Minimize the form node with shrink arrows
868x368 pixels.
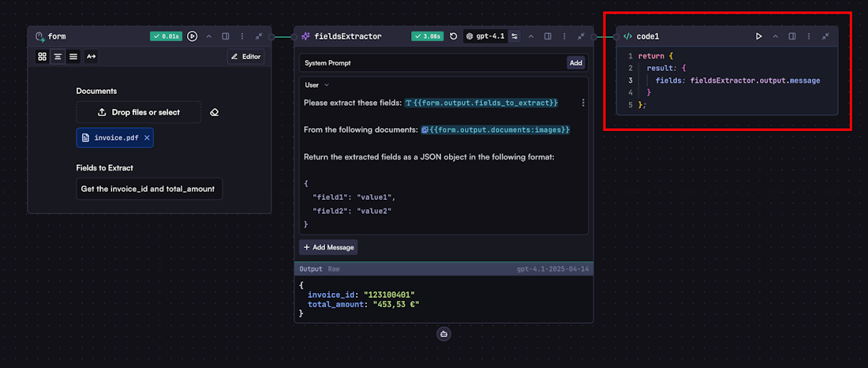tap(259, 36)
